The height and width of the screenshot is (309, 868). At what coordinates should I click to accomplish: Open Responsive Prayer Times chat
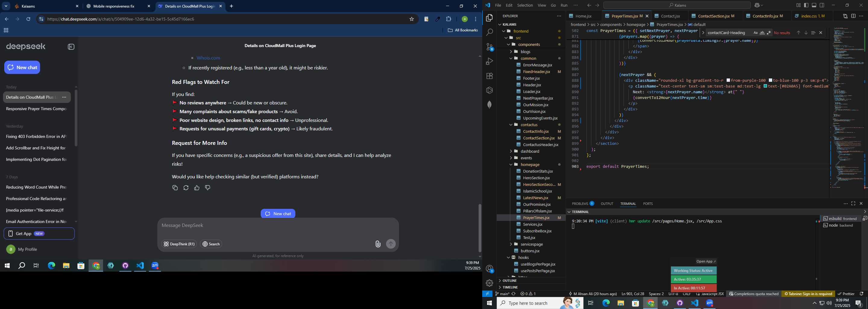(x=36, y=109)
